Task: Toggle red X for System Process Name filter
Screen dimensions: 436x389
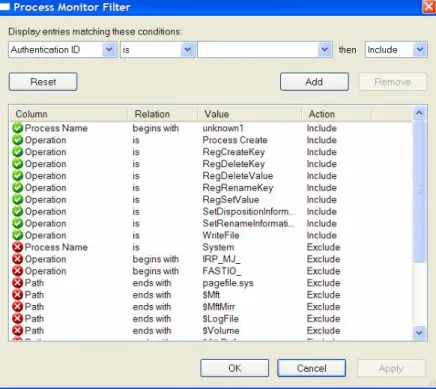Action: (17, 247)
